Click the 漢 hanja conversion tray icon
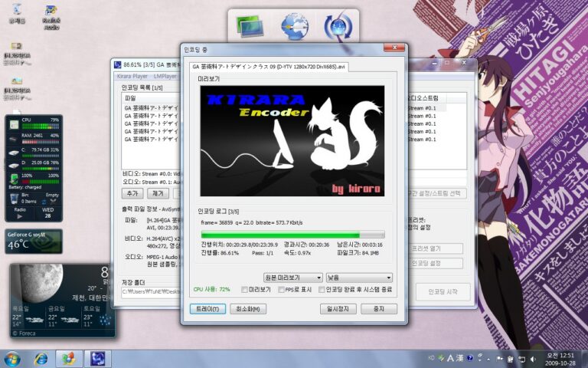 (459, 358)
